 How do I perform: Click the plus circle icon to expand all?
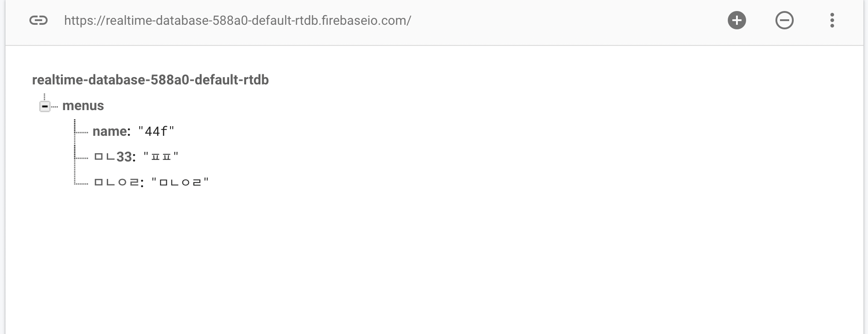click(x=736, y=20)
